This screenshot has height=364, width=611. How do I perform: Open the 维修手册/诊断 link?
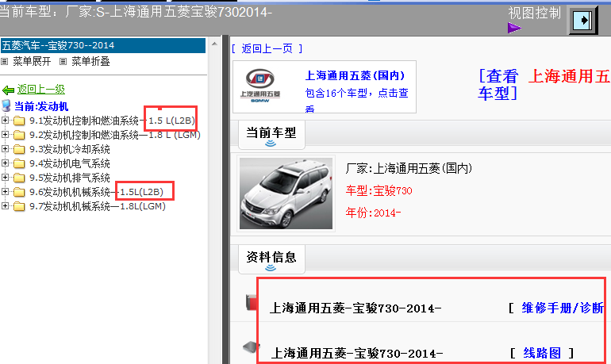(563, 308)
